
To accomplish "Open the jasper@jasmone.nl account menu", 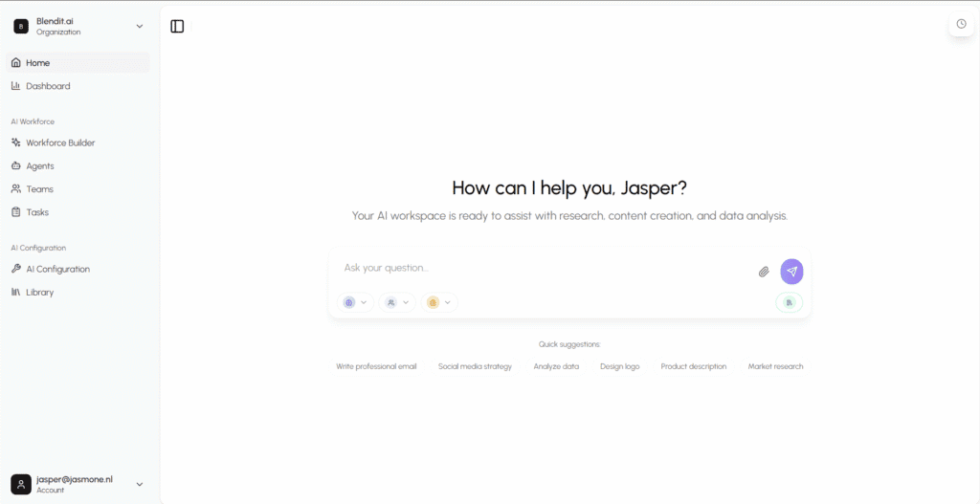I will click(78, 485).
